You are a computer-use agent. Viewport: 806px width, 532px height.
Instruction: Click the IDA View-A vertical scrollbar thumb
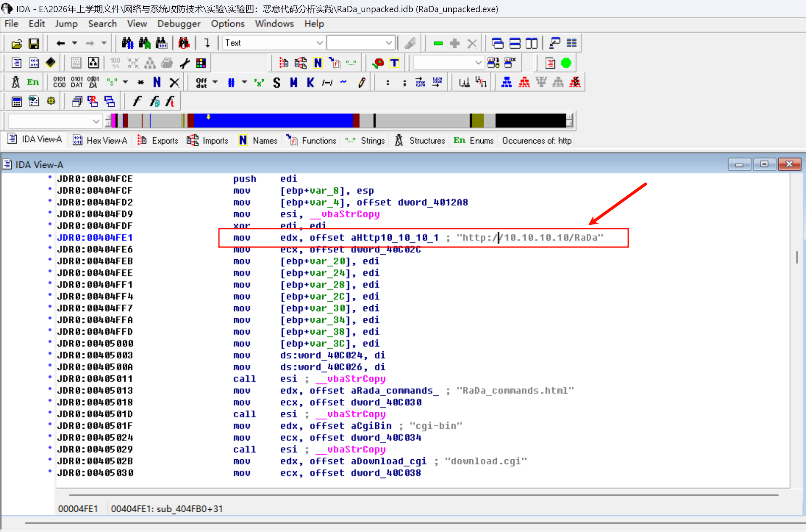797,257
